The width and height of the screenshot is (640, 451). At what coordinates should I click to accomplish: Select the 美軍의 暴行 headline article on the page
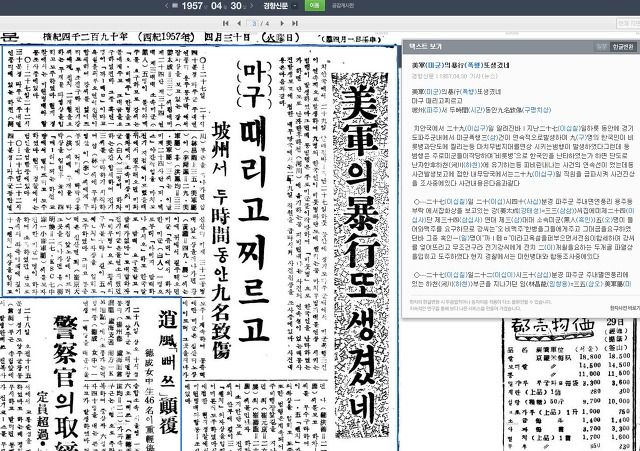pyautogui.click(x=360, y=255)
